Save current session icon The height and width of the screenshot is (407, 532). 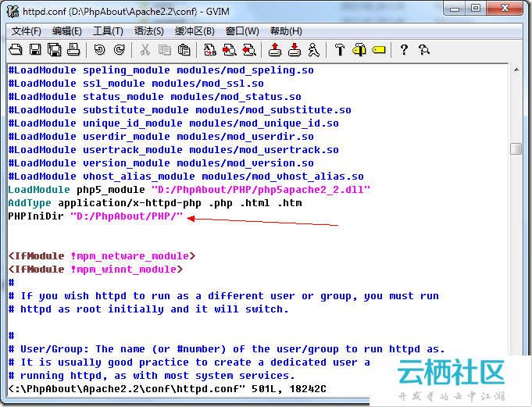pyautogui.click(x=295, y=50)
